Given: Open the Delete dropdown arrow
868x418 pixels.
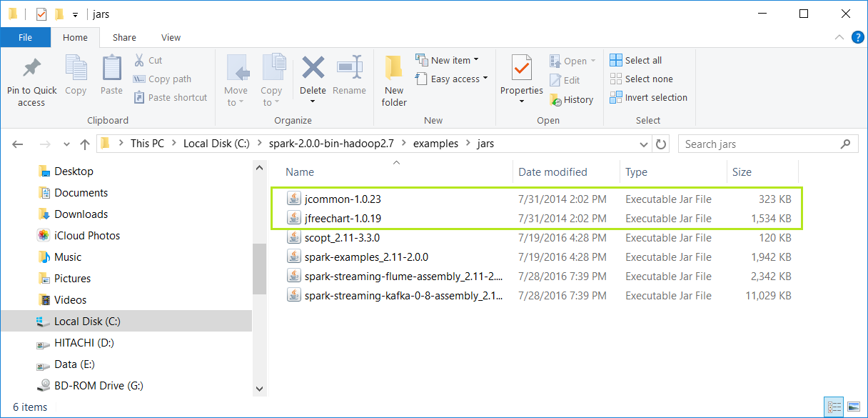Looking at the screenshot, I should 313,101.
